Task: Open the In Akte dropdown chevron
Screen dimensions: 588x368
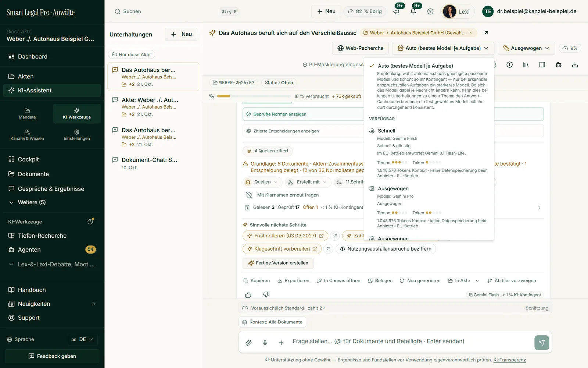Action: (x=477, y=281)
